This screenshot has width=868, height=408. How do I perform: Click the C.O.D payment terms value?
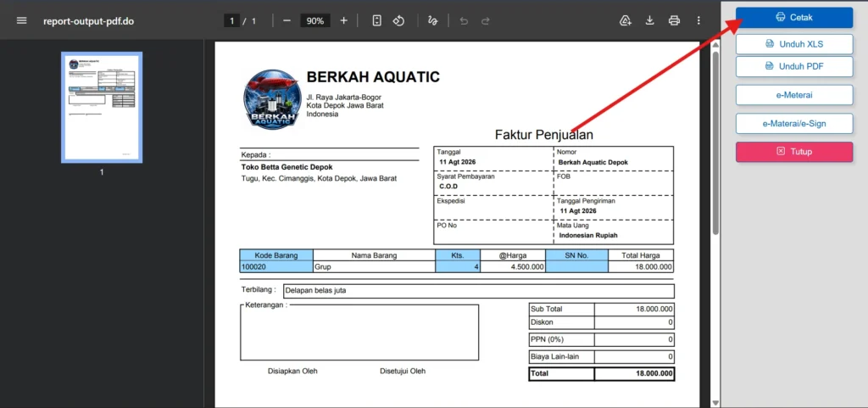pyautogui.click(x=449, y=187)
